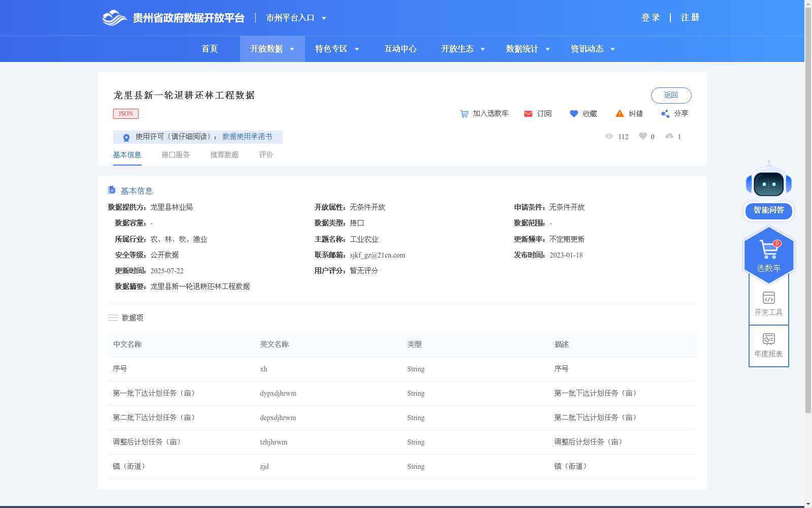Click the share icon for 分享

click(665, 113)
